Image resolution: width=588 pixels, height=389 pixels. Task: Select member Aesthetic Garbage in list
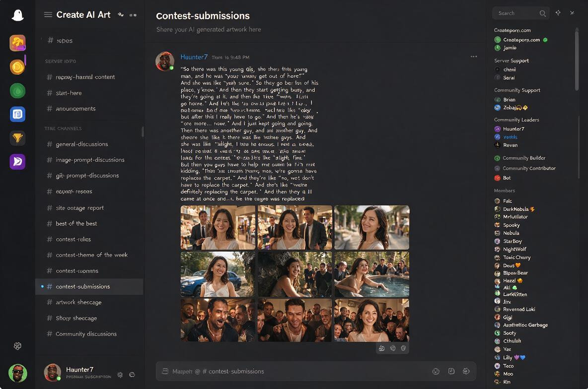click(x=521, y=325)
